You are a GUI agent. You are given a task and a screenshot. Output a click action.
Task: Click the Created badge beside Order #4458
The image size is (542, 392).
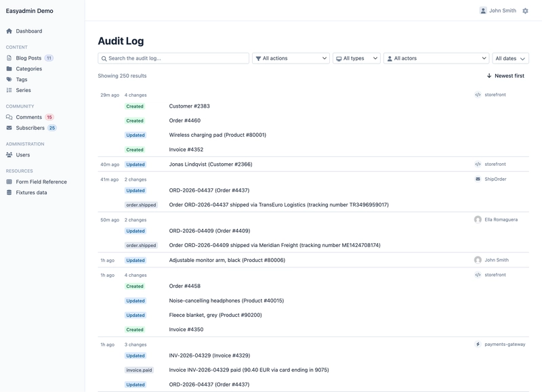point(135,286)
